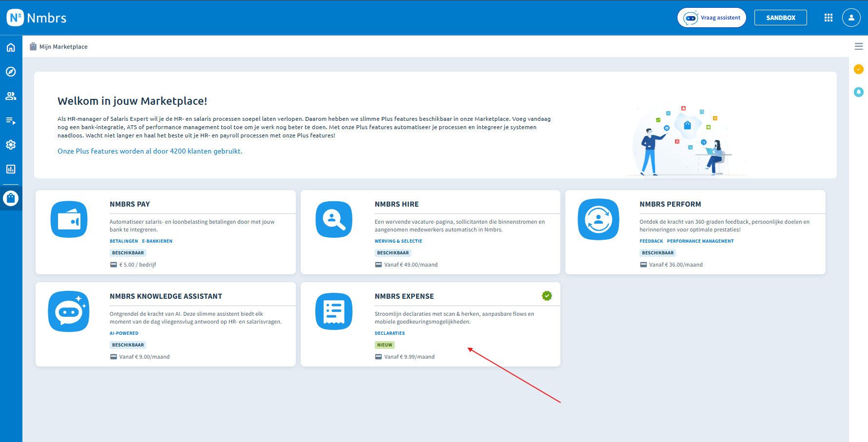Click the SANDBOX button
This screenshot has width=868, height=442.
pyautogui.click(x=780, y=18)
